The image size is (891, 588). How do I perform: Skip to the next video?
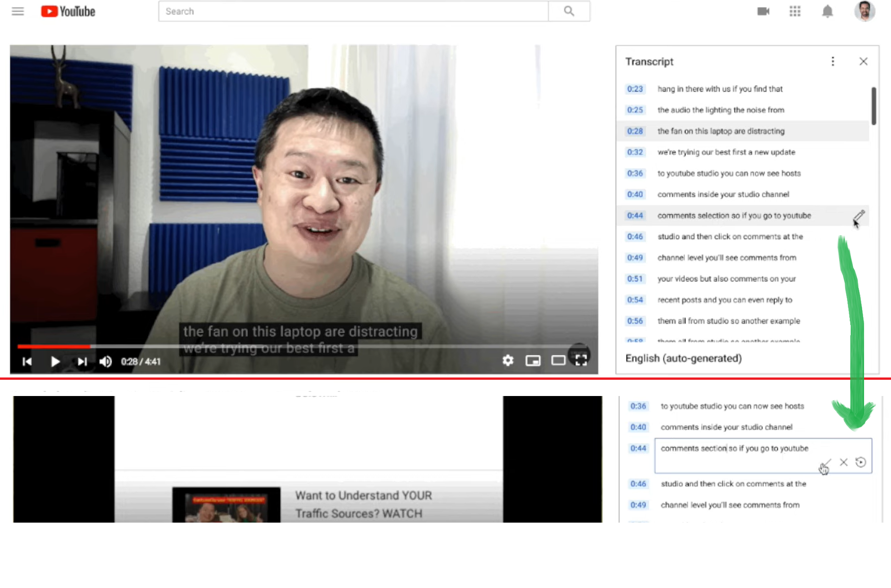82,361
